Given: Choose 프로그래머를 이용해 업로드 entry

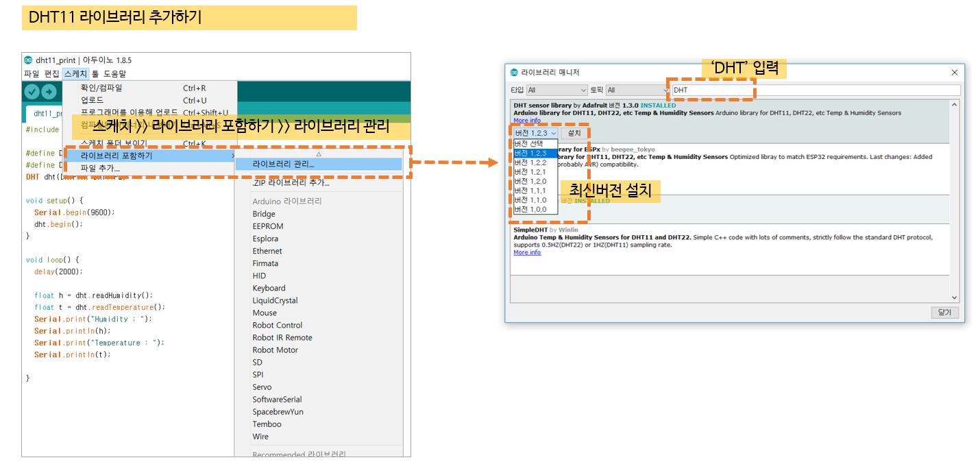Looking at the screenshot, I should click(149, 112).
